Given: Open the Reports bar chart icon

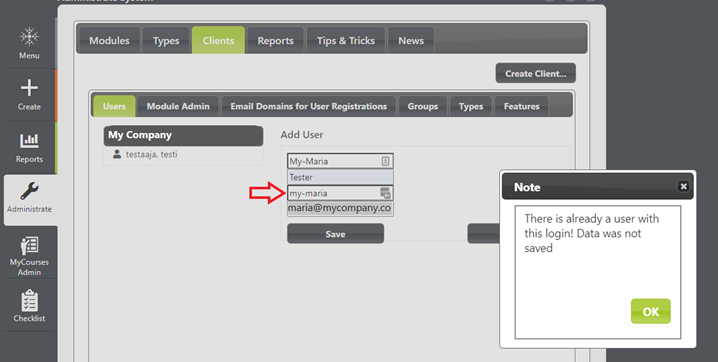Looking at the screenshot, I should [x=29, y=140].
